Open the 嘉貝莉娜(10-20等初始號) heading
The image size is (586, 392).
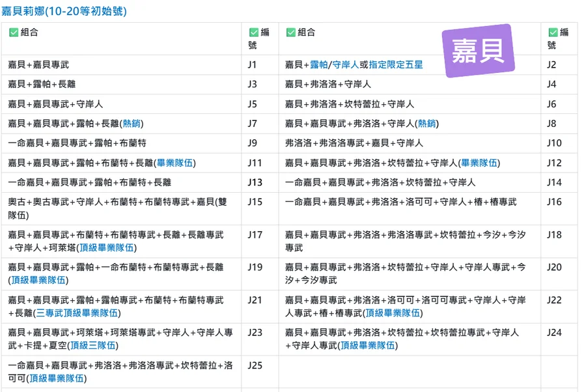point(64,11)
